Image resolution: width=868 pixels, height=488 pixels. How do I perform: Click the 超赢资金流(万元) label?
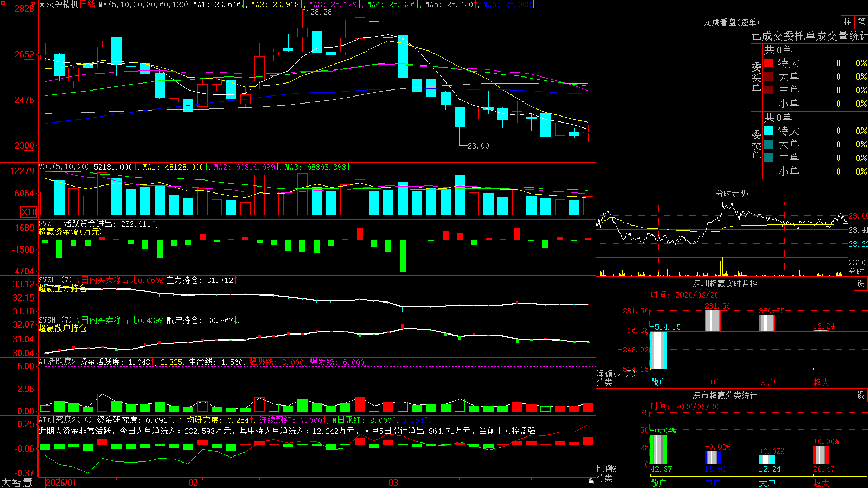point(70,232)
